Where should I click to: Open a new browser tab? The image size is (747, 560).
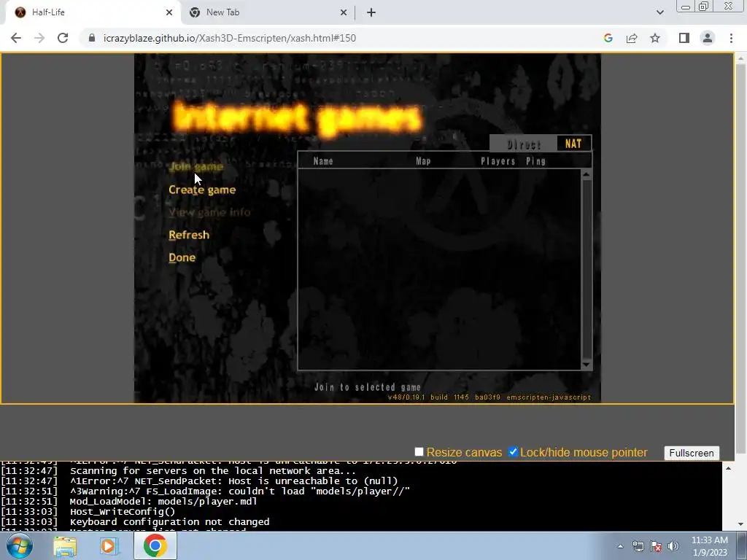[371, 12]
